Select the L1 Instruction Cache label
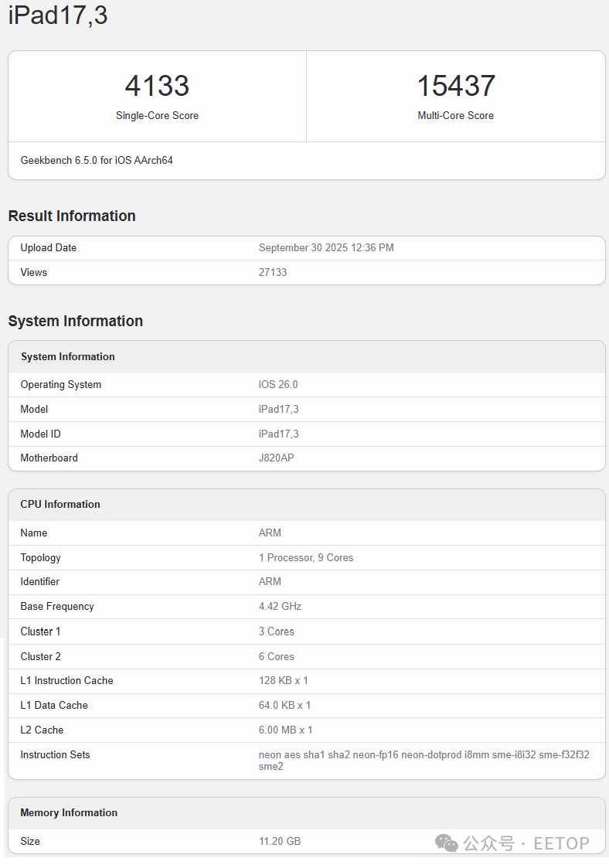The width and height of the screenshot is (609, 868). click(x=67, y=680)
